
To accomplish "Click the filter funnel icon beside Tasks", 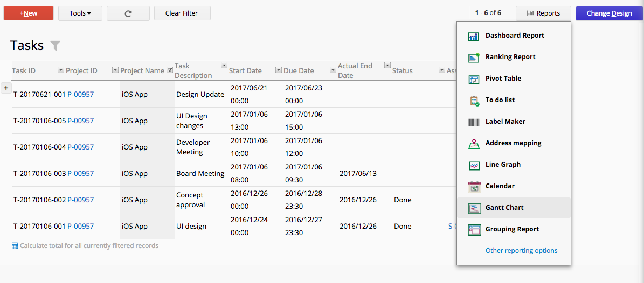I will [55, 46].
